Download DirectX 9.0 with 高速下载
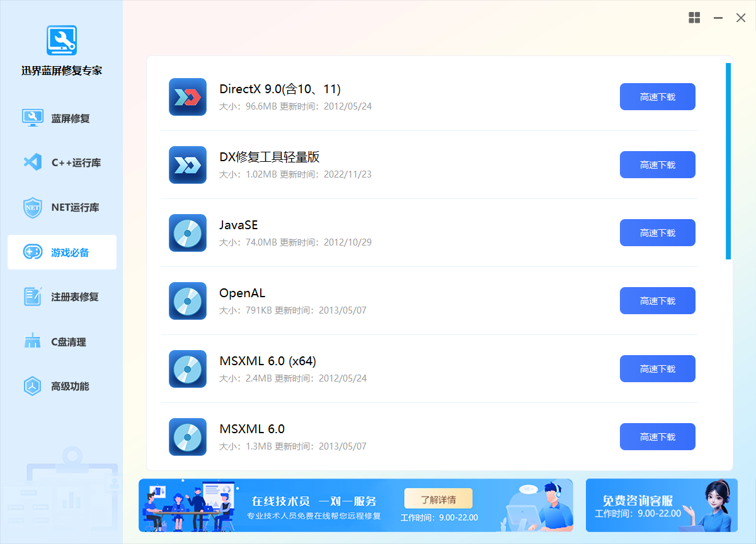Screen dimensions: 756x544 657,97
